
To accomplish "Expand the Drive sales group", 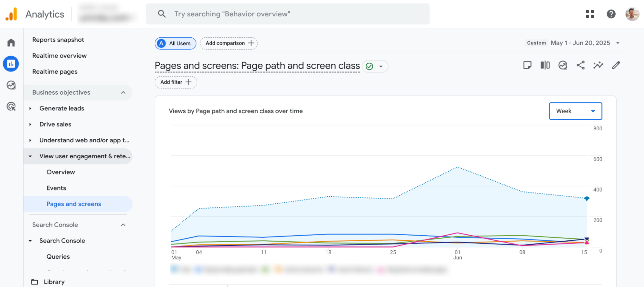I will 30,125.
